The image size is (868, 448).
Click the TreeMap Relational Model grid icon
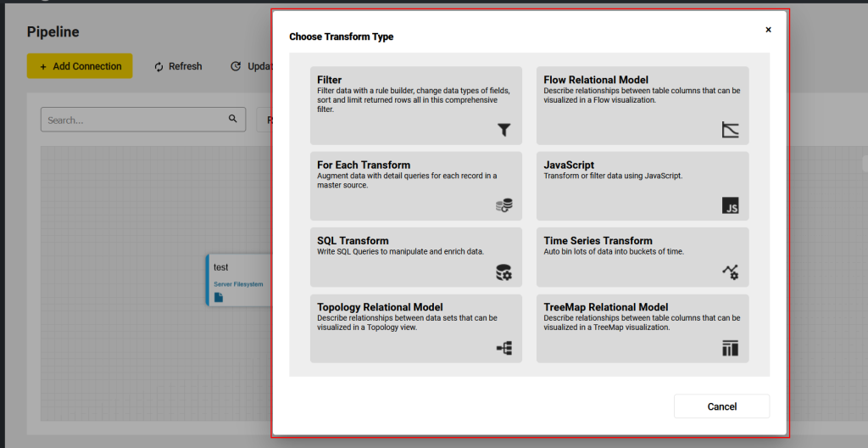pos(730,348)
